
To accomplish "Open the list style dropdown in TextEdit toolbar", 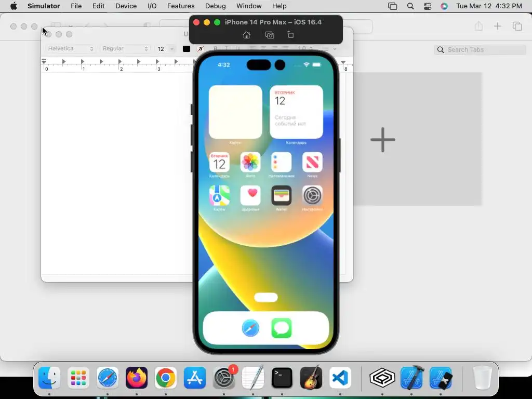I will 329,49.
